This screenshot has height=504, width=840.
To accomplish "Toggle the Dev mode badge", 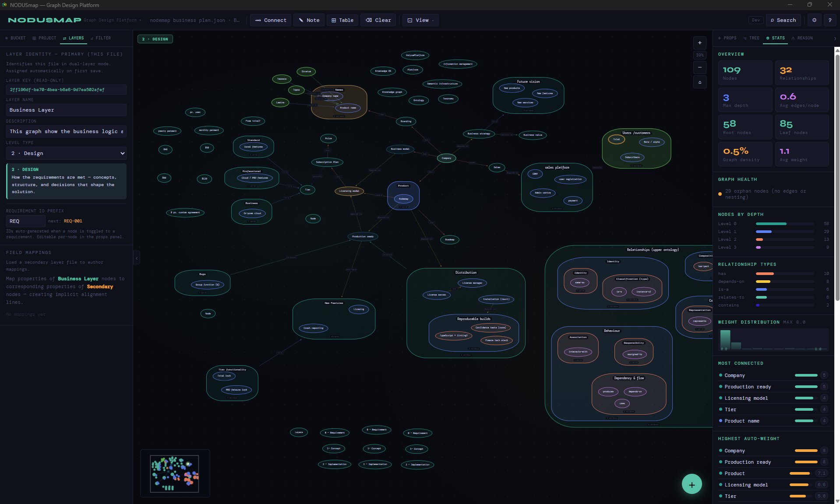I will (755, 20).
